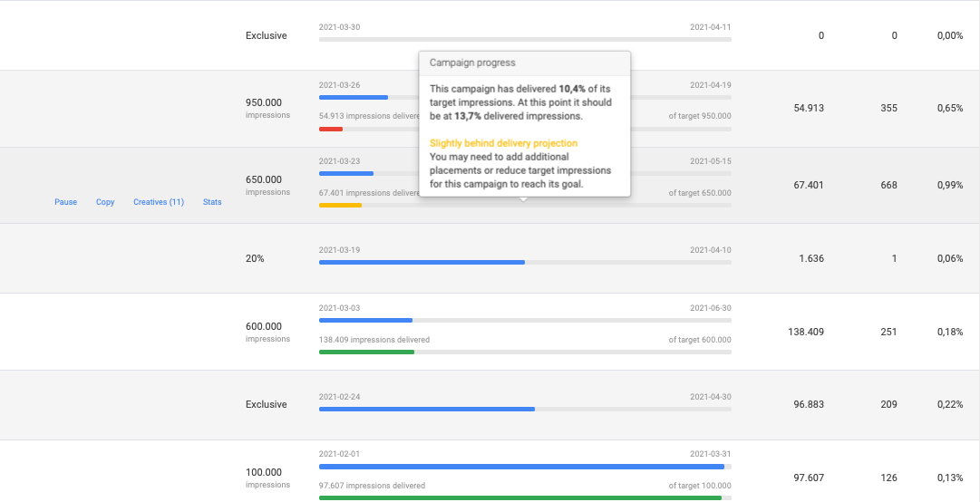Select the 668 clicks value
980x502 pixels.
pyautogui.click(x=888, y=185)
